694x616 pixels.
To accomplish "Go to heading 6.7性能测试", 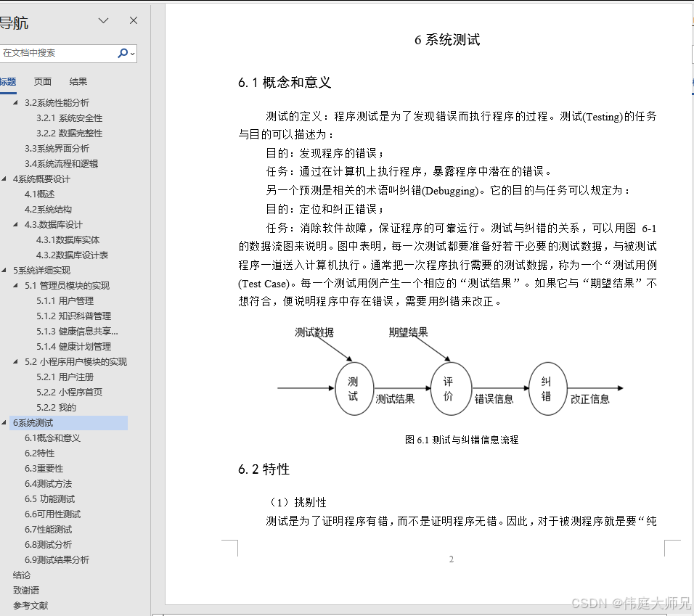I will click(x=48, y=530).
